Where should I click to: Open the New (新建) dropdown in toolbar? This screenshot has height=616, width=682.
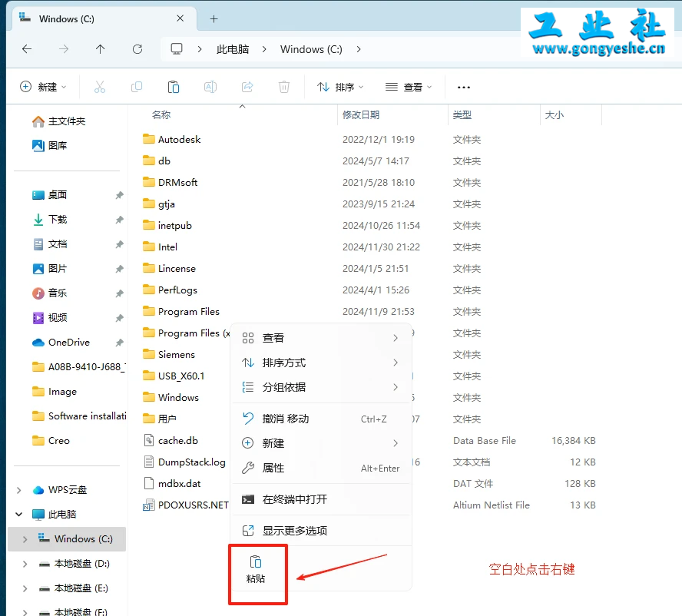point(43,87)
